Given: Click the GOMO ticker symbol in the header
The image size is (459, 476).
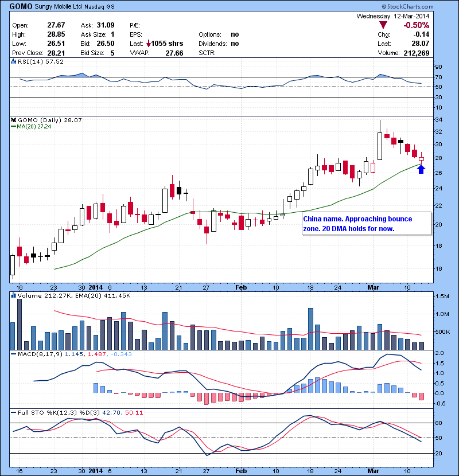Looking at the screenshot, I should (21, 6).
